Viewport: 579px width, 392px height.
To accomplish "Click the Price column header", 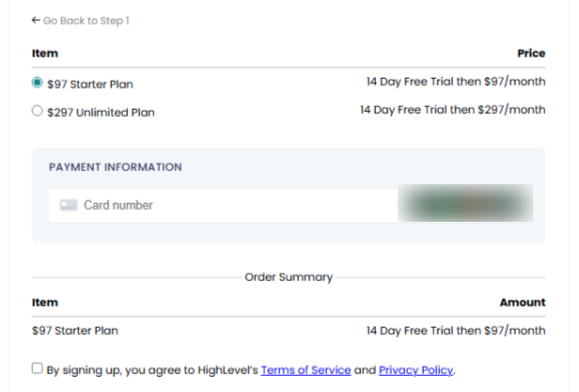I will (x=531, y=54).
